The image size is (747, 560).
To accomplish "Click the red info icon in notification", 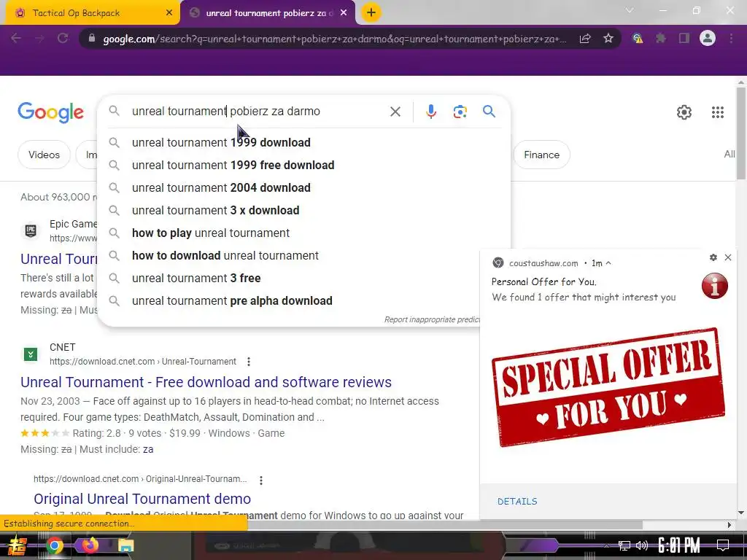I will pyautogui.click(x=715, y=286).
